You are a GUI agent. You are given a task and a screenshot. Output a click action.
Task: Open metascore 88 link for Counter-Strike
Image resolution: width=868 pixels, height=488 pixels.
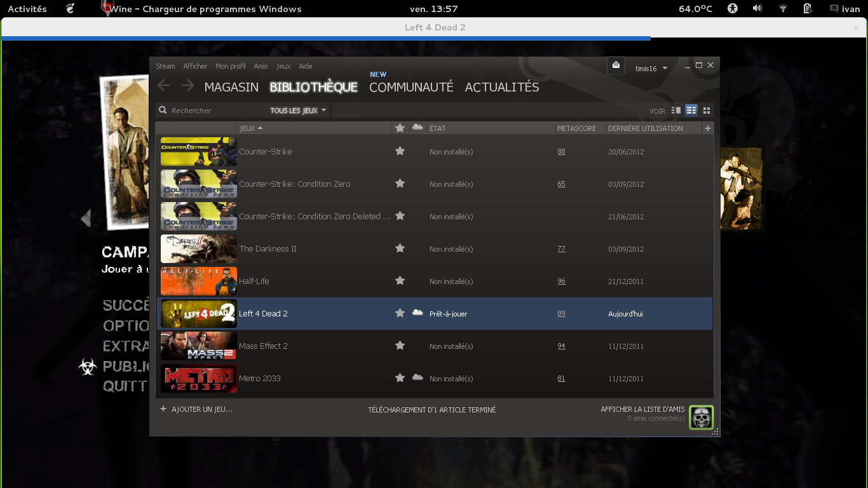coord(561,151)
